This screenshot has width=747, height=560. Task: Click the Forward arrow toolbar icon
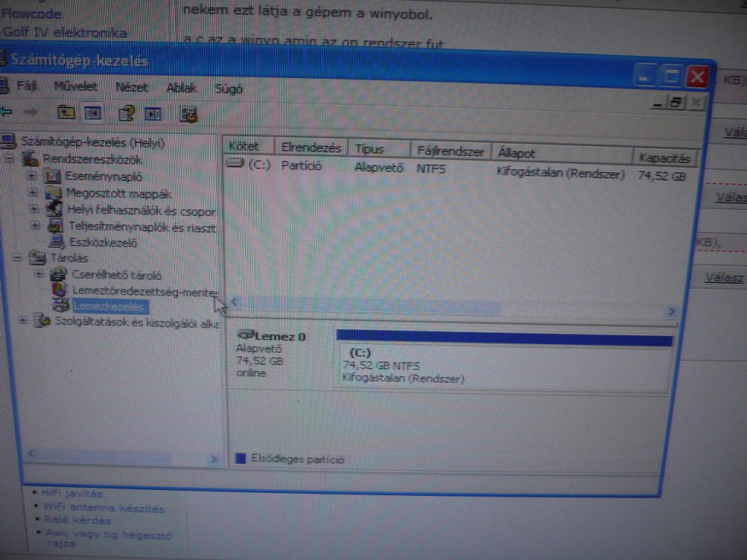31,112
